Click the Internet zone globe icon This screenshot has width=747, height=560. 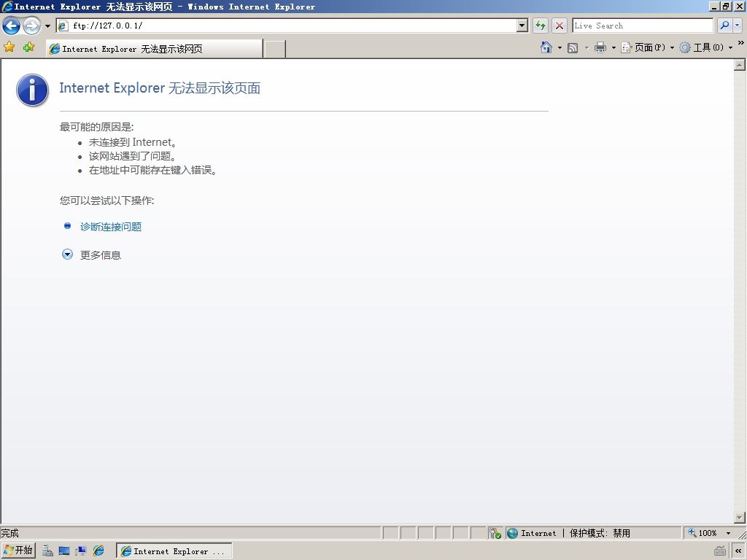(513, 533)
